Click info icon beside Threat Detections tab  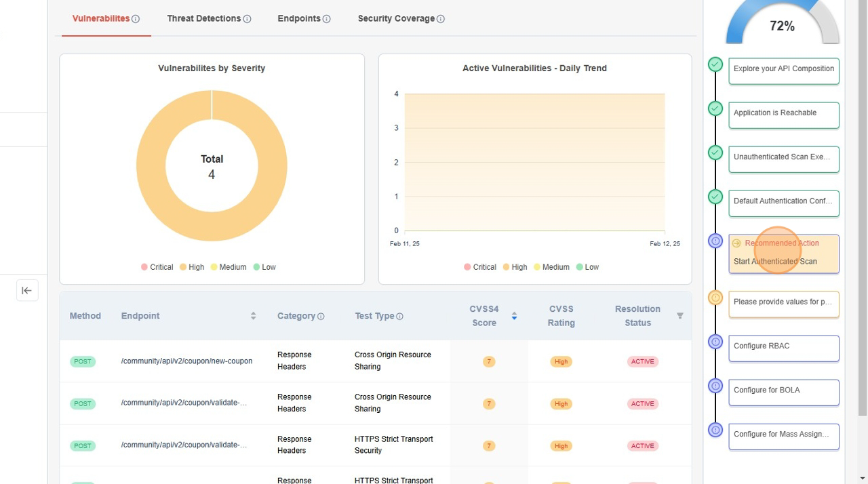click(247, 19)
